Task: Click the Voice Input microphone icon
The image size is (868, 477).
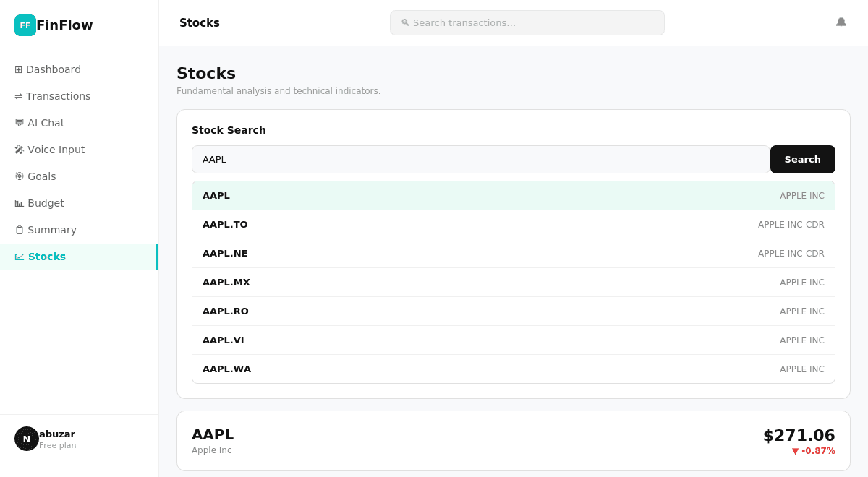Action: click(x=20, y=150)
